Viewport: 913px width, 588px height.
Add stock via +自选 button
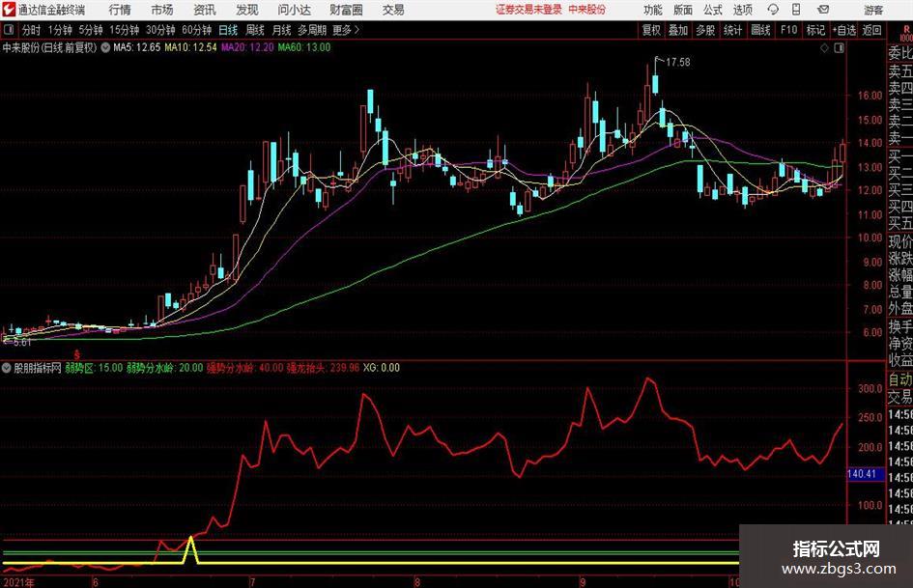pyautogui.click(x=843, y=30)
